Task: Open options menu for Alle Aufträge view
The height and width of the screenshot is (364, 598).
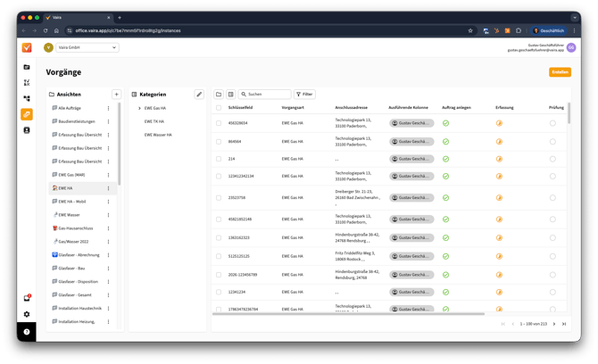Action: [x=109, y=108]
